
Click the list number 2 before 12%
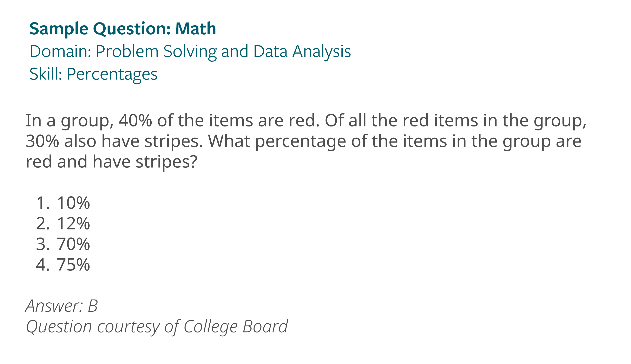click(42, 224)
